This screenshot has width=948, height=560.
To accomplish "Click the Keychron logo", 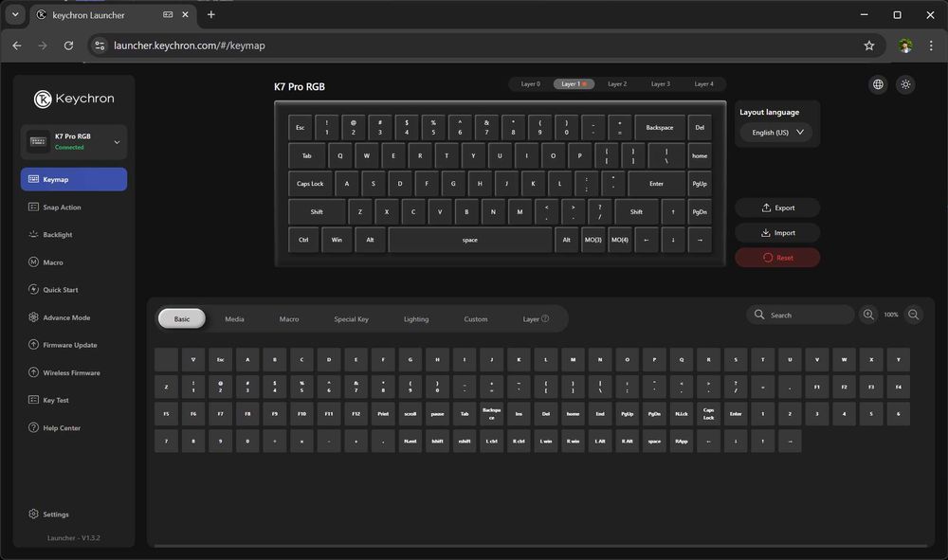I will click(74, 99).
